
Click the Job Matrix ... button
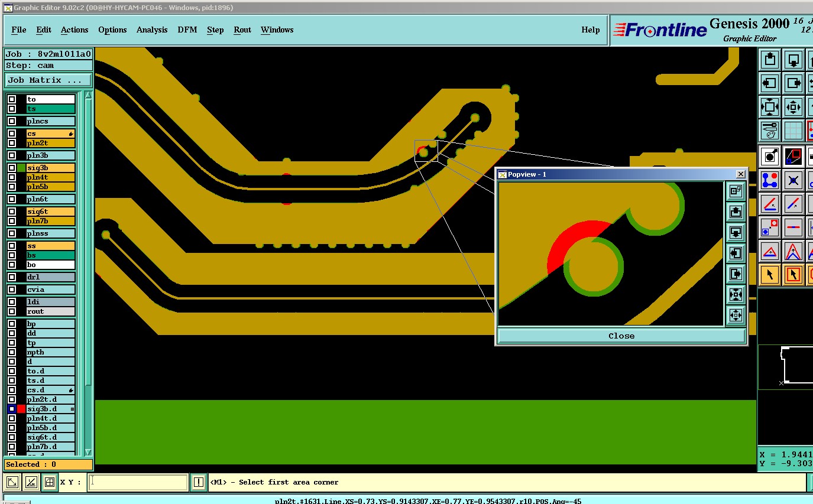pyautogui.click(x=48, y=80)
